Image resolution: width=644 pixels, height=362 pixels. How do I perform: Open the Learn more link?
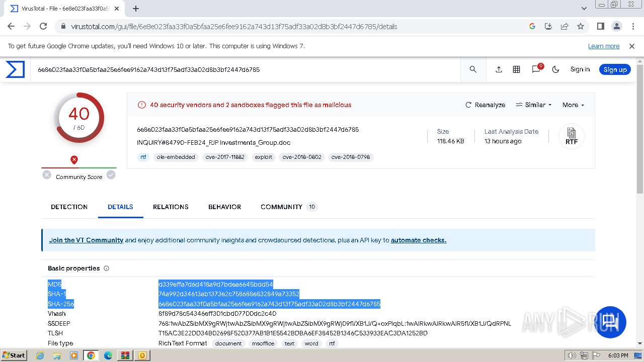point(604,46)
